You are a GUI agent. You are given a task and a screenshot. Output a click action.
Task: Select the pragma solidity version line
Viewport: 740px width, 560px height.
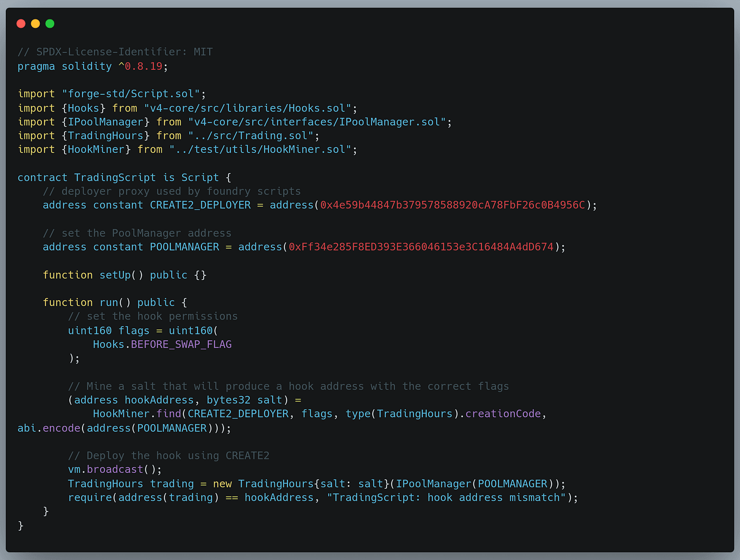[91, 66]
